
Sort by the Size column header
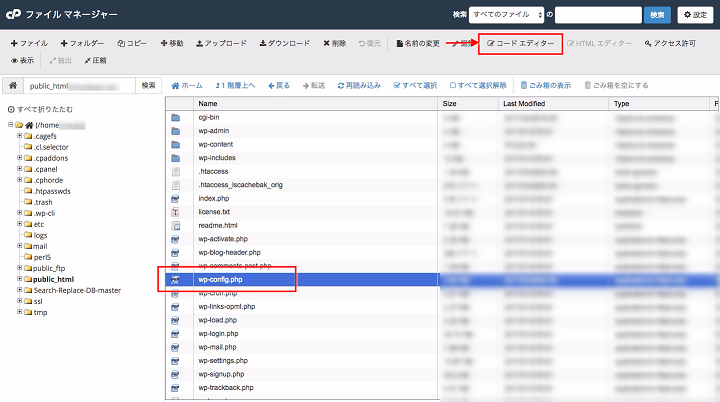468,104
